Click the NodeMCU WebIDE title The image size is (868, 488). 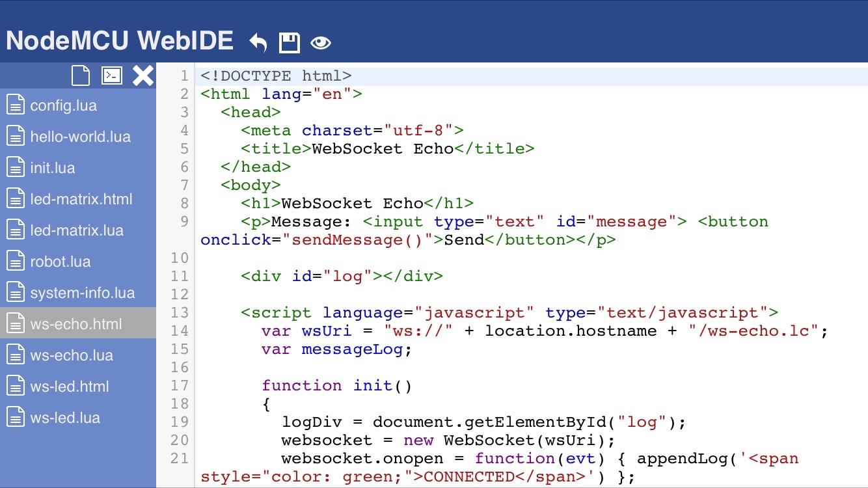point(120,41)
